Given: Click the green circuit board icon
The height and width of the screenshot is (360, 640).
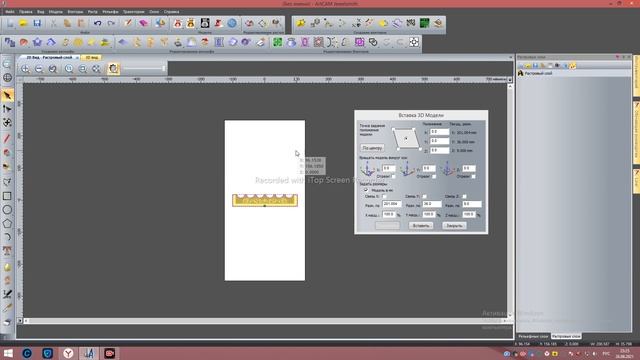Looking at the screenshot, I should pos(424,23).
